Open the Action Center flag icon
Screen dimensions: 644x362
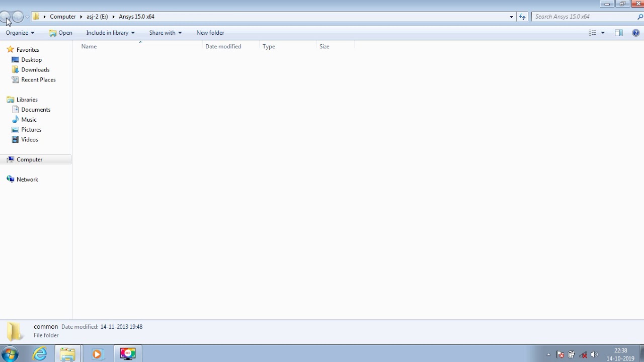[x=560, y=354]
